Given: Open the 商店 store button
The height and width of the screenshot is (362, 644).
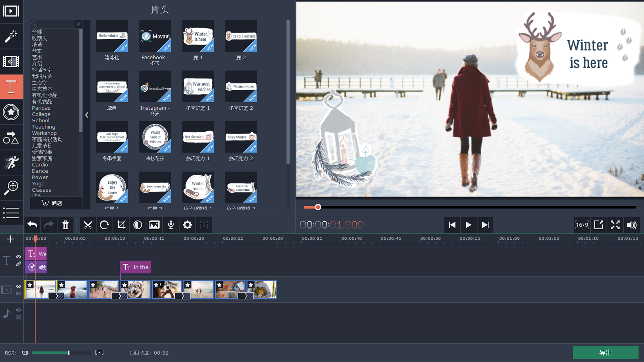Looking at the screenshot, I should [x=52, y=203].
